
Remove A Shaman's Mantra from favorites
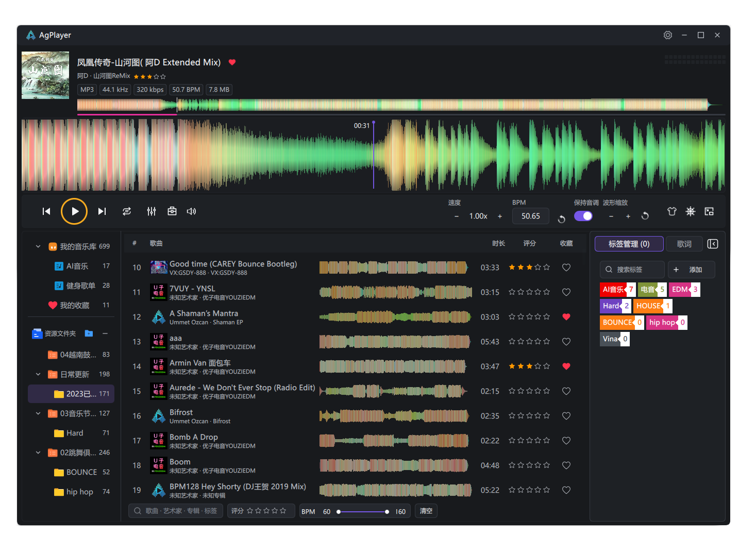point(566,317)
